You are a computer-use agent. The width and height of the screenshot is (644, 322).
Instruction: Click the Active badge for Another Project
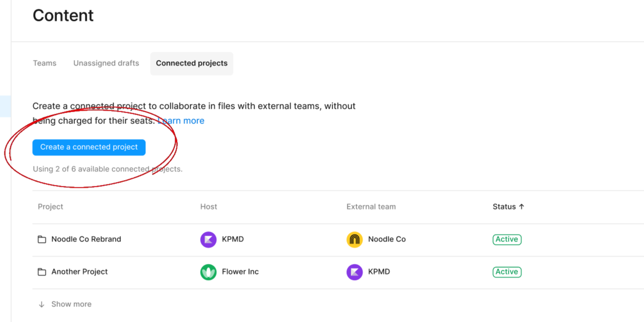pos(506,272)
